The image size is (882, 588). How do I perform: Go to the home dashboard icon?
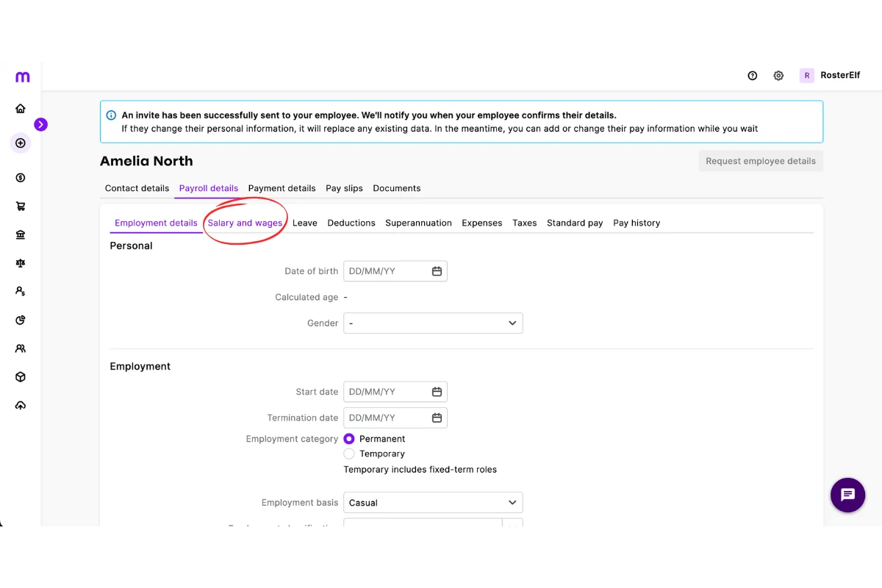tap(21, 109)
